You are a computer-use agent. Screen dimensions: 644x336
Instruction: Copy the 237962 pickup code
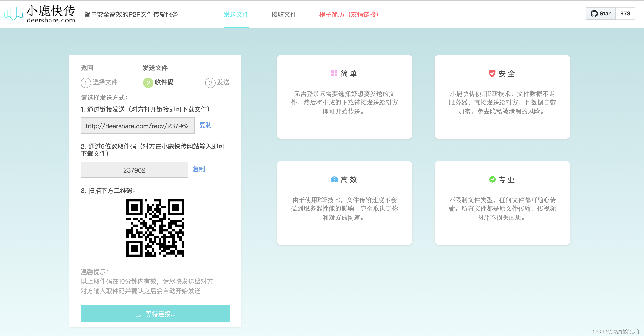coord(199,169)
